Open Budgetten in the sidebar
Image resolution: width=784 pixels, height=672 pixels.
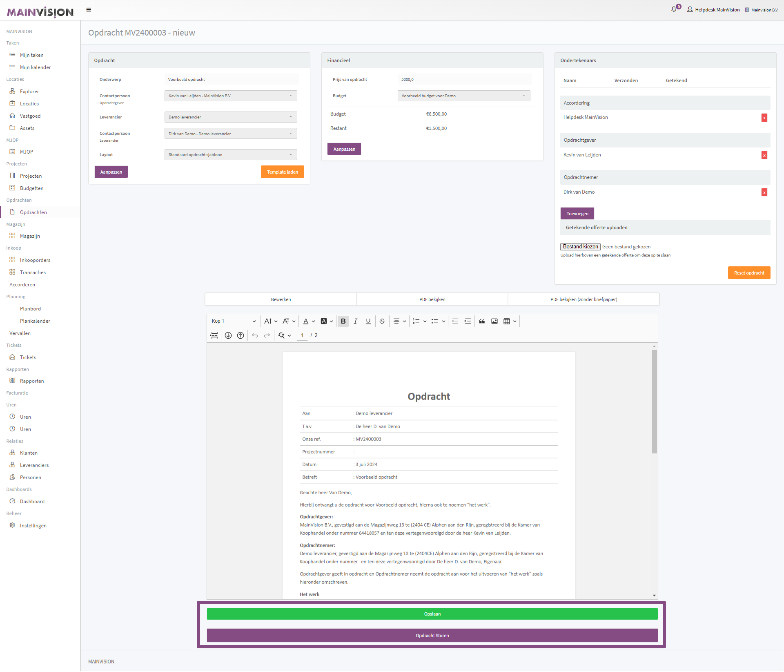31,188
